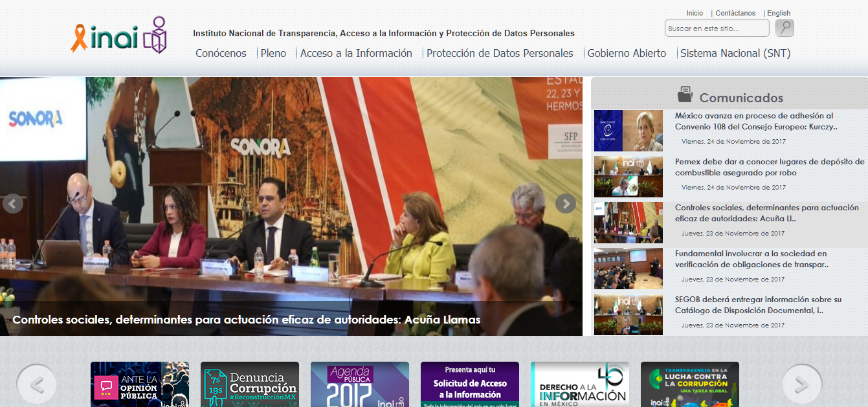Focus the 'Buscar en este sitio' search field
This screenshot has width=868, height=407.
[x=717, y=28]
